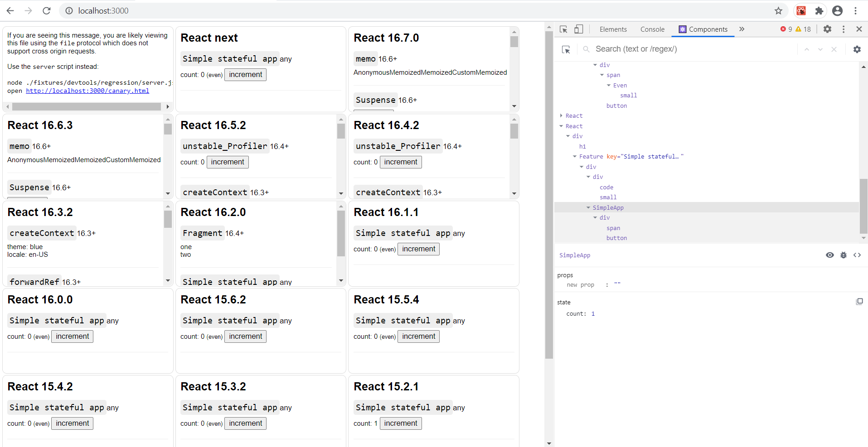868x447 pixels.
Task: Close the DevTools panel
Action: (x=859, y=29)
